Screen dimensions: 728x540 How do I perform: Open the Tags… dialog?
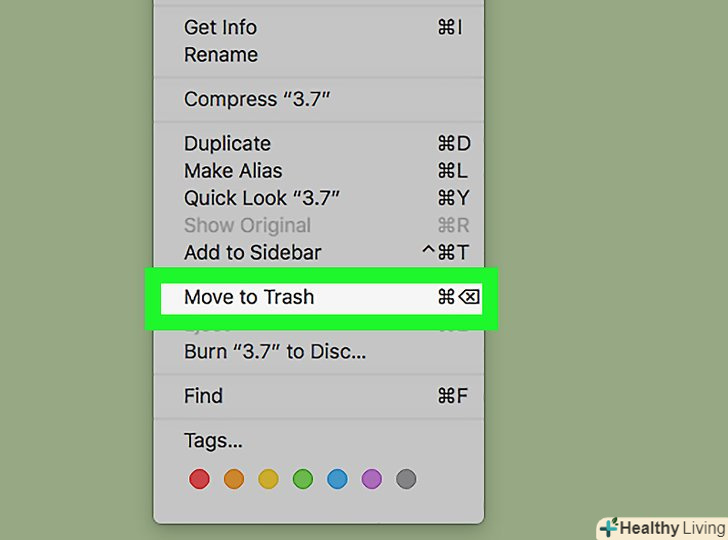coord(213,441)
